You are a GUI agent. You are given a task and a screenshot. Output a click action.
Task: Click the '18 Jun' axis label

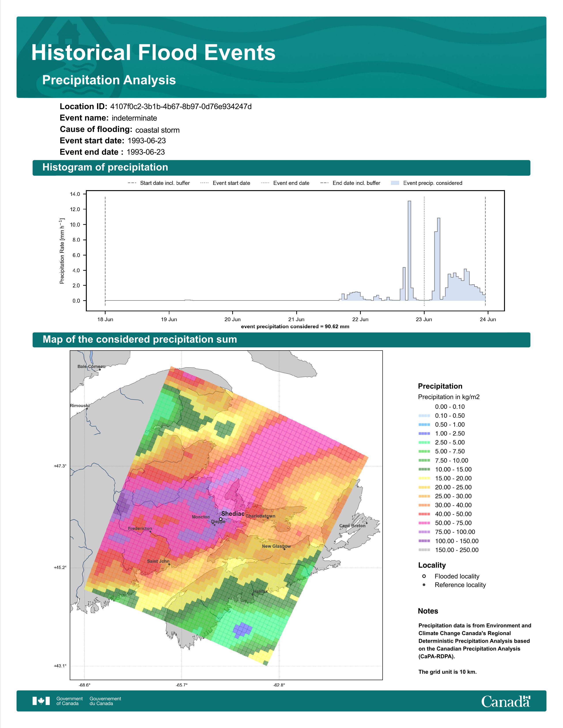(x=105, y=319)
